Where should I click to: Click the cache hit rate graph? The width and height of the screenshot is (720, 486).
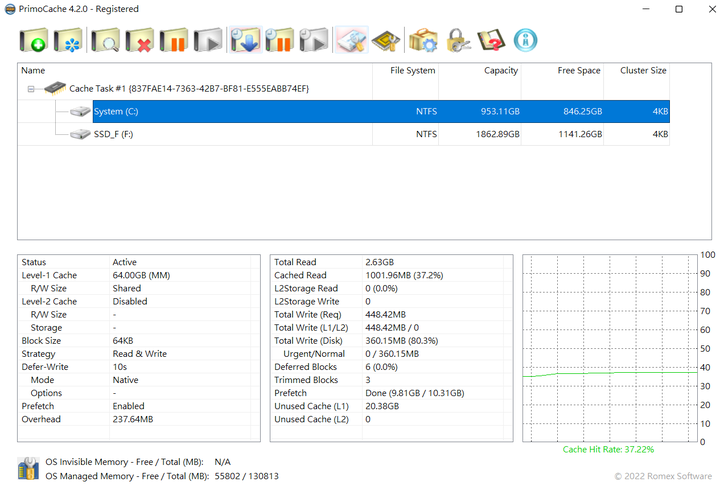610,349
